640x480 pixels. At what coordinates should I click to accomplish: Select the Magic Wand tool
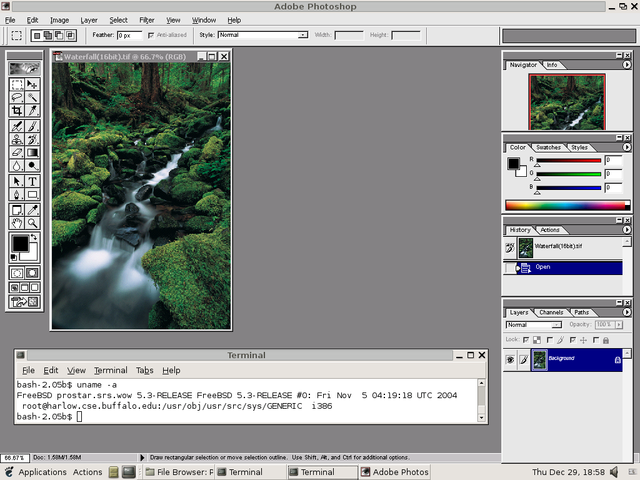(x=32, y=98)
